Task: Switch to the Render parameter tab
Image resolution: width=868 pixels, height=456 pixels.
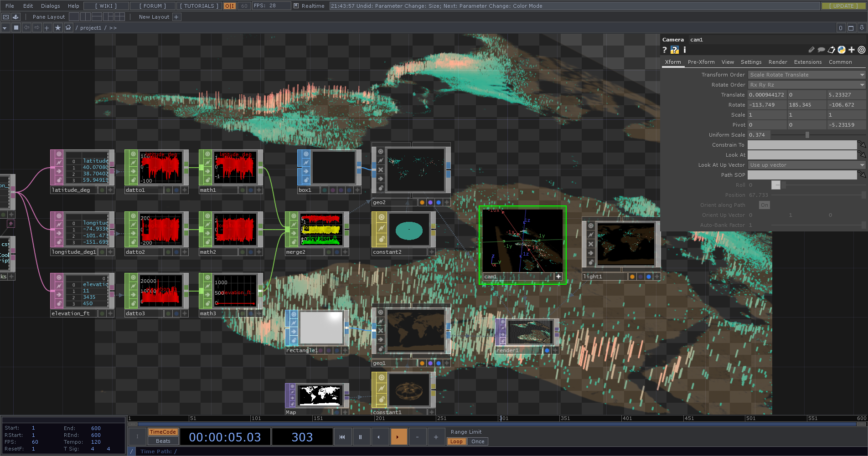Action: [x=777, y=62]
